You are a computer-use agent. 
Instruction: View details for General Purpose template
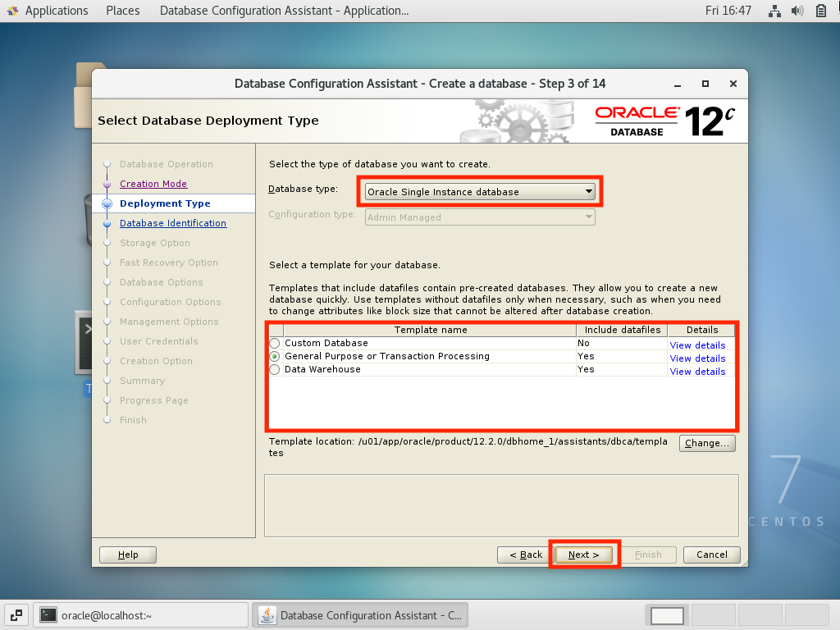(x=697, y=358)
